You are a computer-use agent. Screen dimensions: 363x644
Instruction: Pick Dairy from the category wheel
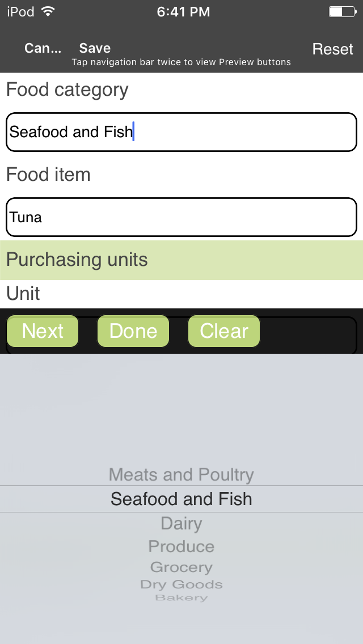click(181, 523)
